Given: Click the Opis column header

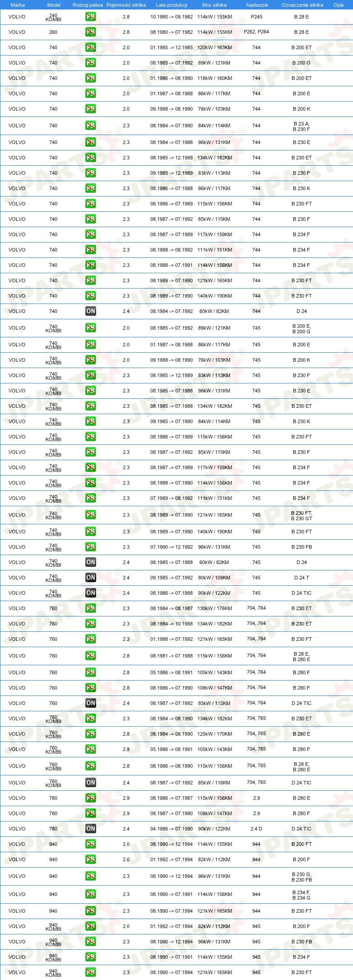Looking at the screenshot, I should pyautogui.click(x=339, y=5).
